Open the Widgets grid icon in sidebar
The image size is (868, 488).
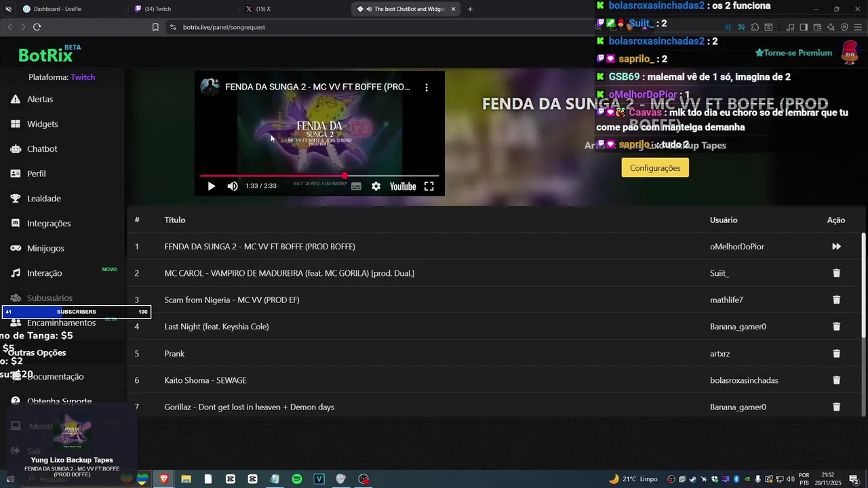16,124
